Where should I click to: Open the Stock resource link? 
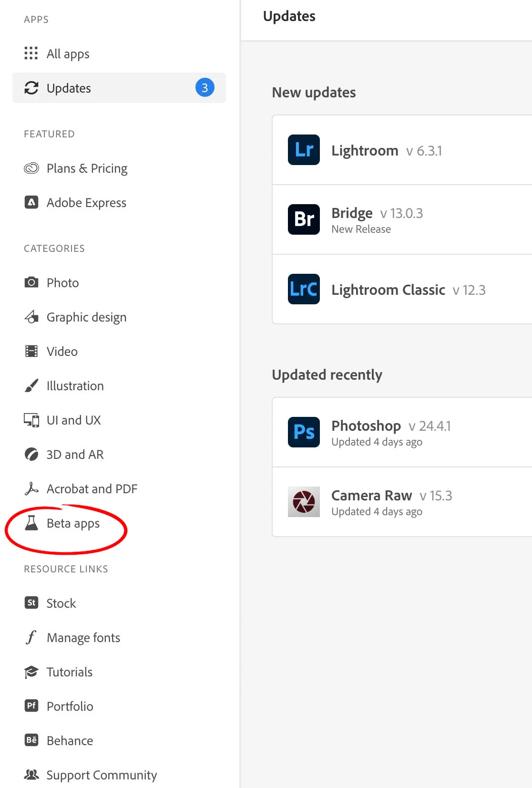coord(119,603)
